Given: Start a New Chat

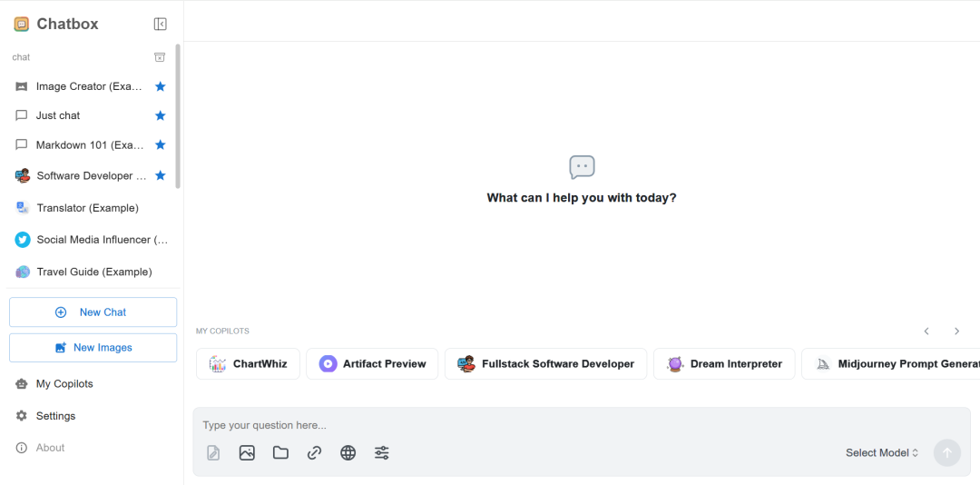Looking at the screenshot, I should pos(93,312).
